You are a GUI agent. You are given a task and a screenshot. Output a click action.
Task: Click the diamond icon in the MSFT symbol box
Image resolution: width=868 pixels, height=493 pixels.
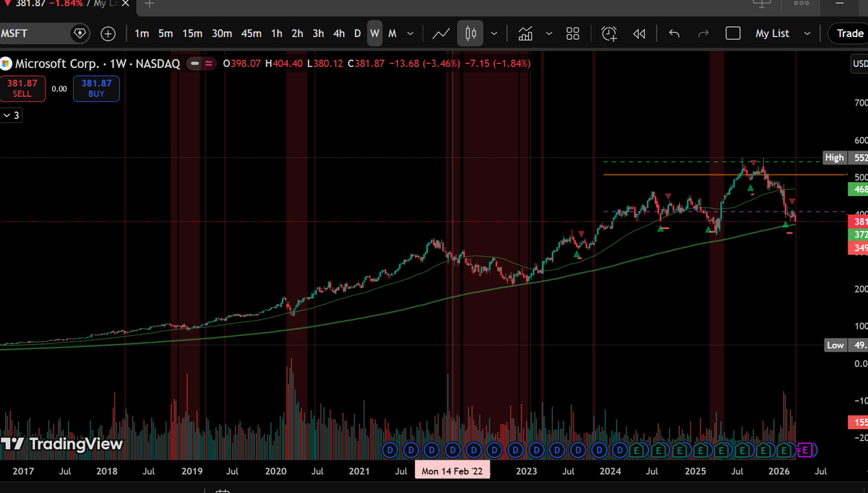(80, 33)
